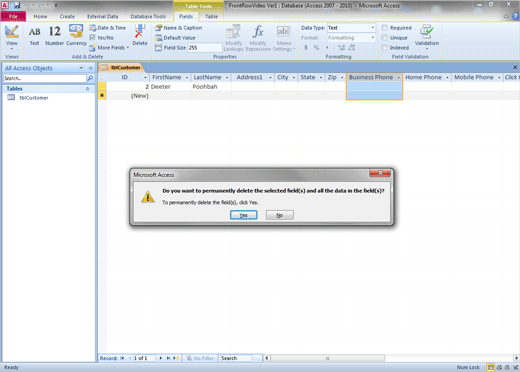Viewport: 520px width, 372px height.
Task: Open Name & Caption properties
Action: point(179,28)
